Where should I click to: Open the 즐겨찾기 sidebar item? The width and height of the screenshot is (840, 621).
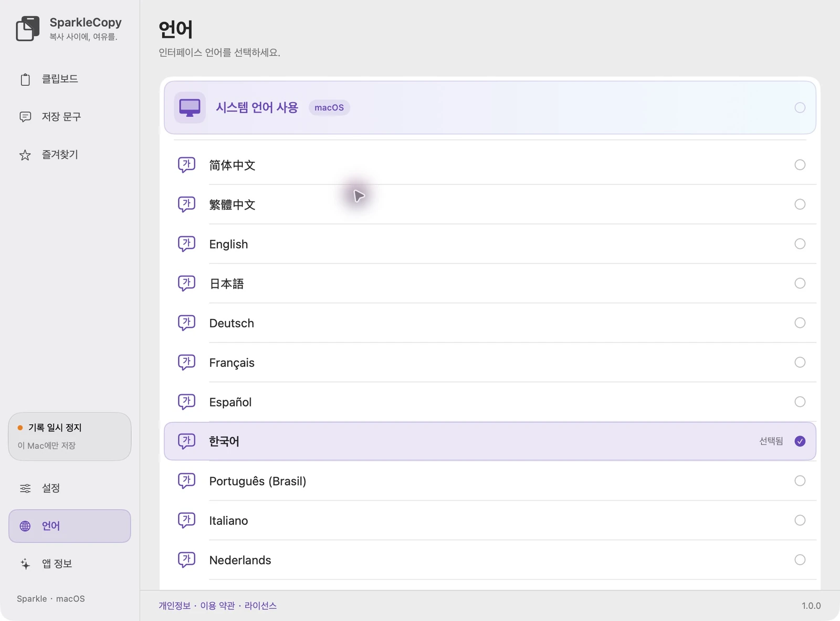69,155
